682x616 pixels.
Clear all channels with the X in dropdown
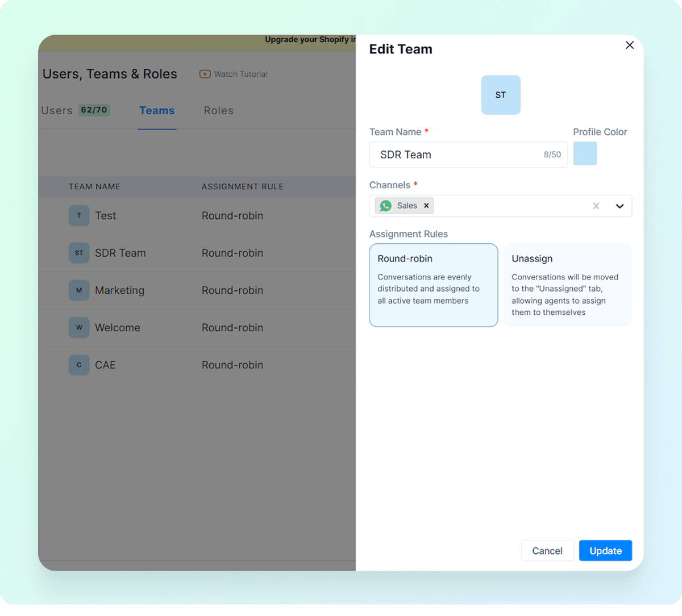(596, 206)
